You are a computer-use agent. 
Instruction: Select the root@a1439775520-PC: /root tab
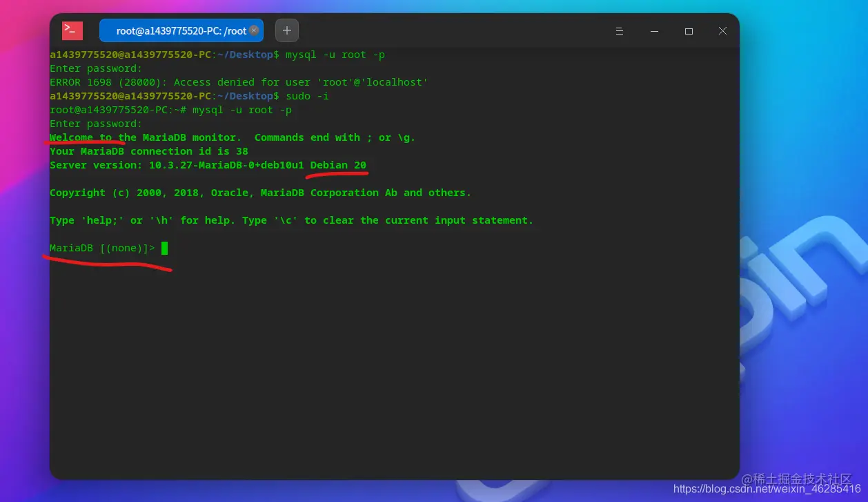(x=181, y=30)
